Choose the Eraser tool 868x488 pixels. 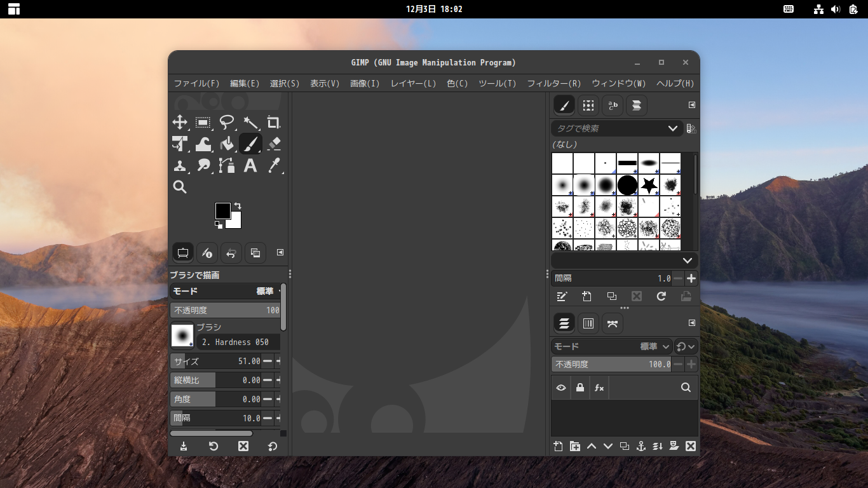pos(274,144)
